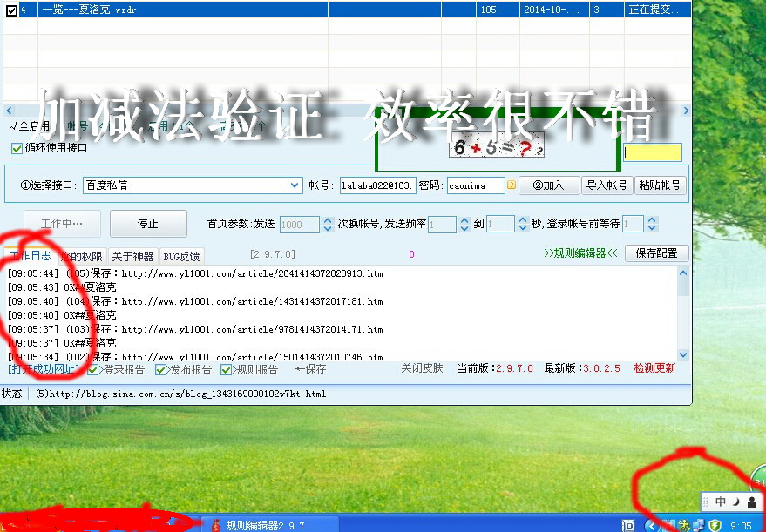This screenshot has width=766, height=532.
Task: Click the 导入帐号 button
Action: 606,185
